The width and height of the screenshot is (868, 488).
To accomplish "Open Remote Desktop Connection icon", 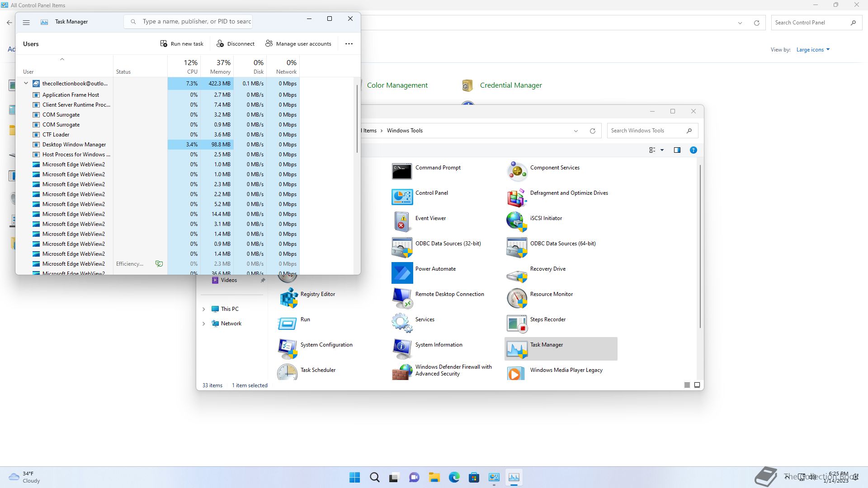I will (402, 298).
